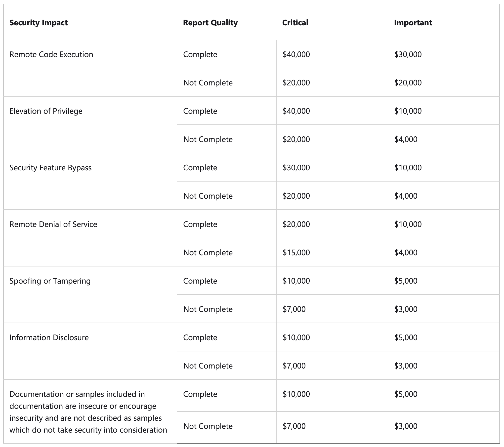This screenshot has width=504, height=447.
Task: Click the insecure documentation samples description
Action: (x=88, y=412)
